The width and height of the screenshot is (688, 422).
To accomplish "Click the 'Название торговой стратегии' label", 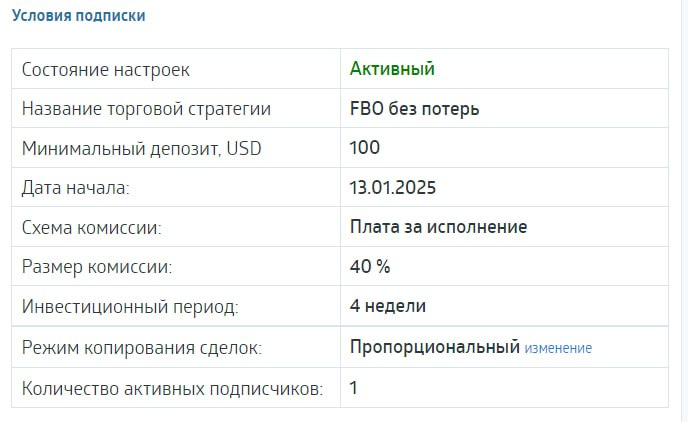I will click(x=147, y=109).
